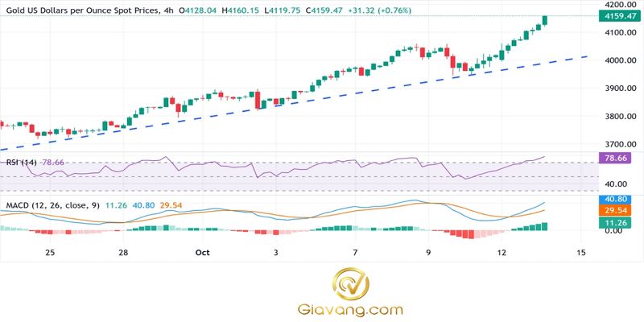Viewport: 644px width, 322px height.
Task: Click the Giavang gold circular logo icon
Action: (352, 283)
